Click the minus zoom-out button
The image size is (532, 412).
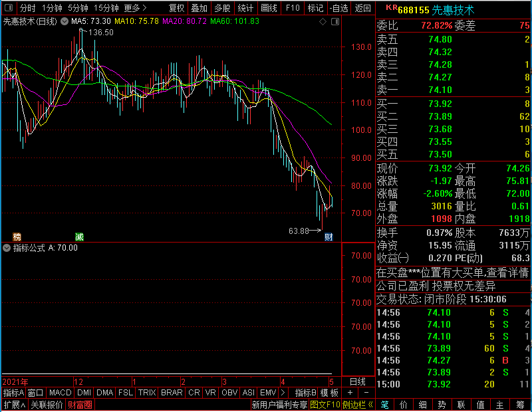coord(366,393)
